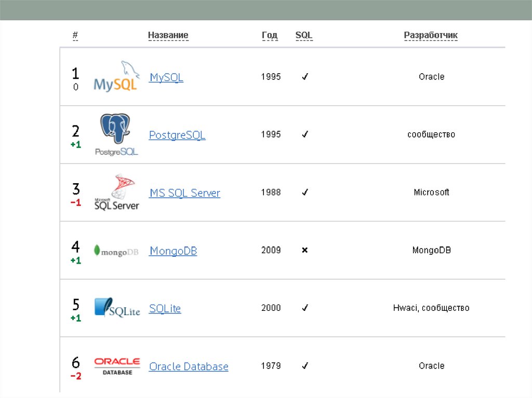Go to the SQLite link
The height and width of the screenshot is (398, 532).
click(x=165, y=308)
